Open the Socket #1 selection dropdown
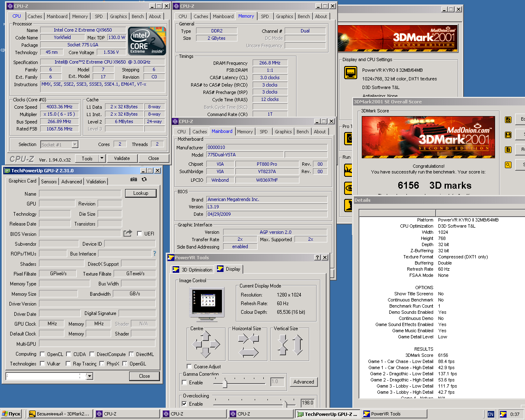The height and width of the screenshot is (420, 525). click(75, 144)
